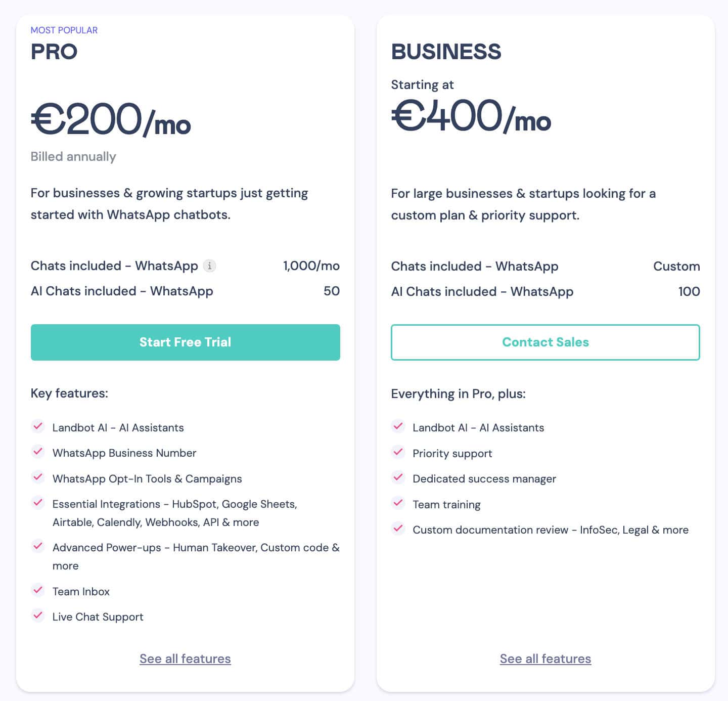Open all features for the Pro plan
Image resolution: width=728 pixels, height=701 pixels.
click(186, 659)
